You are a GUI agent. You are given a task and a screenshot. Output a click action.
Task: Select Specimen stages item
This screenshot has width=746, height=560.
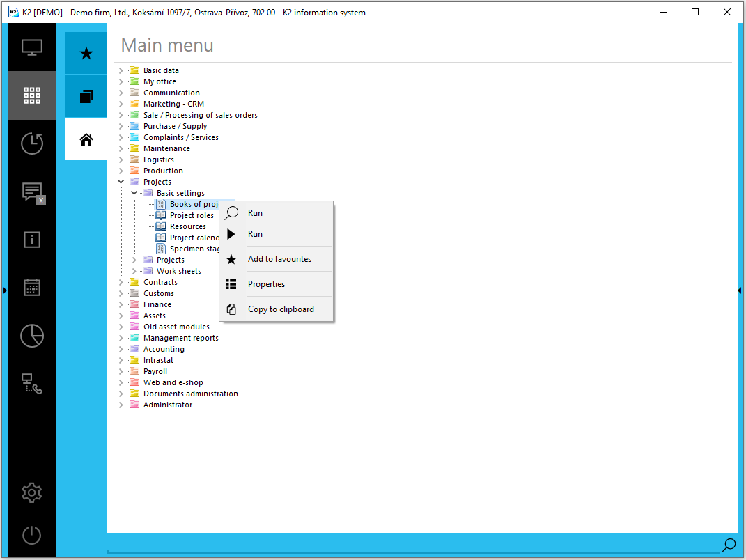coord(194,249)
